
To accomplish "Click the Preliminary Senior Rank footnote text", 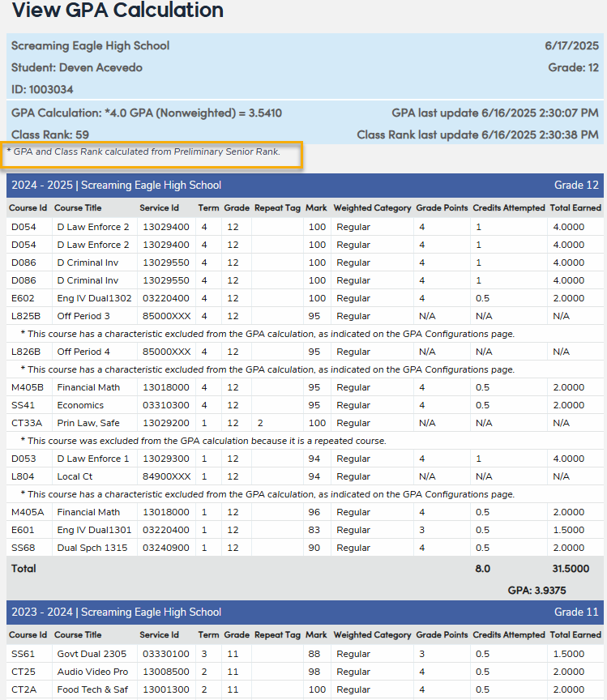I will coord(143,152).
